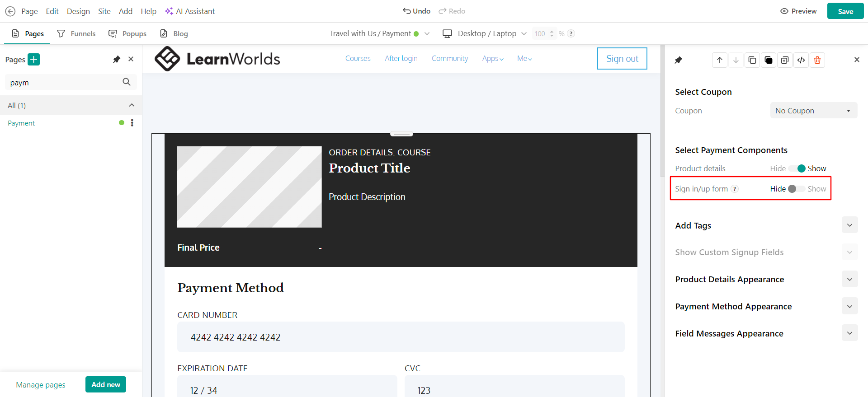The height and width of the screenshot is (397, 868).
Task: Toggle Sign in/up form switch
Action: 797,189
